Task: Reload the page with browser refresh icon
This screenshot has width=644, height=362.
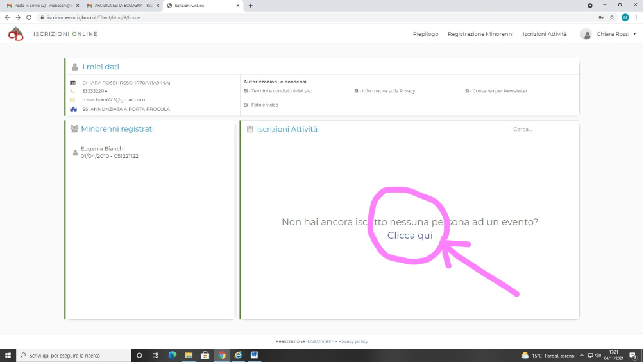Action: (x=29, y=17)
